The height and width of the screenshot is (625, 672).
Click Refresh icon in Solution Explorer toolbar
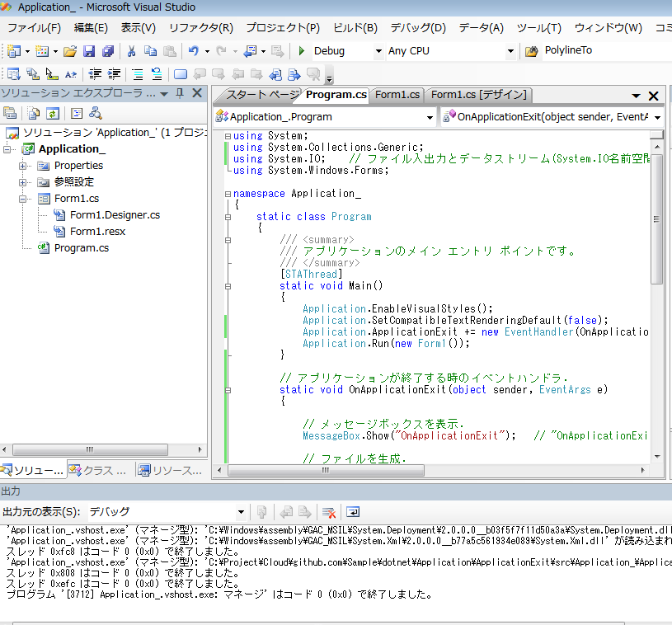pyautogui.click(x=52, y=113)
